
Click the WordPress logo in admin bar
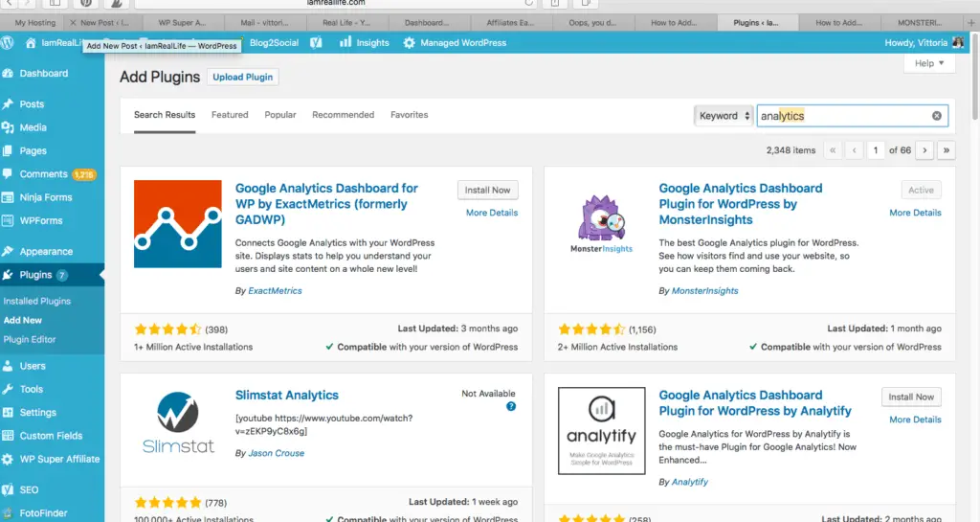tap(8, 42)
